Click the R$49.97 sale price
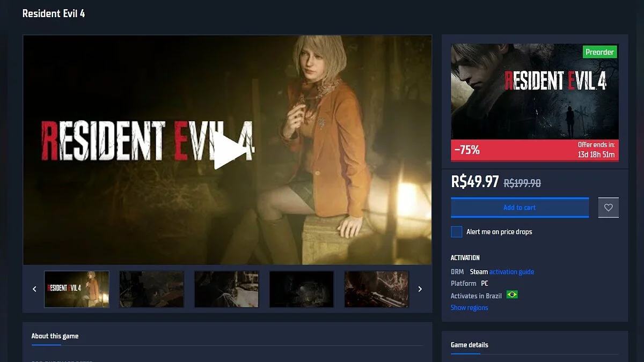 point(475,182)
